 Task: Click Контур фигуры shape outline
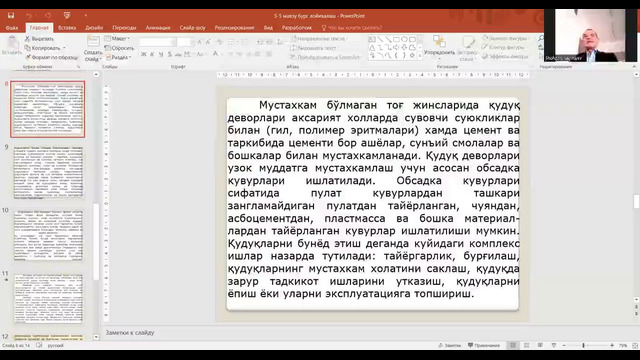[504, 47]
